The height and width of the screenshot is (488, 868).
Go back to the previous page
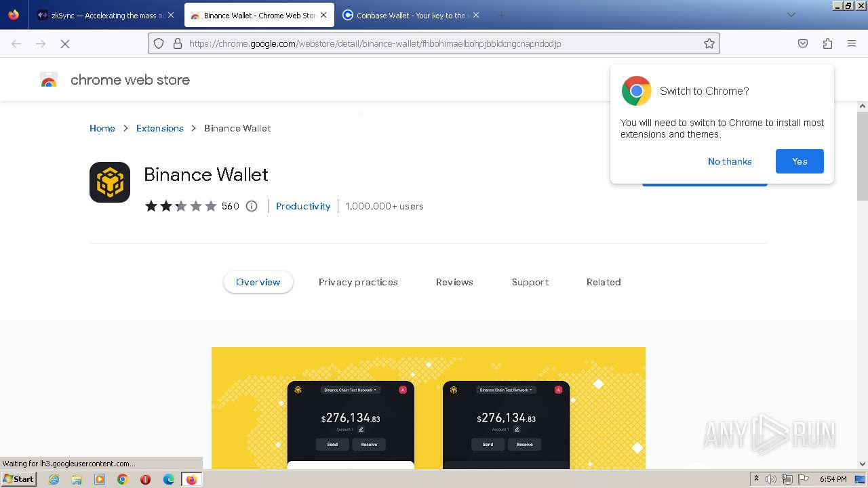click(16, 43)
